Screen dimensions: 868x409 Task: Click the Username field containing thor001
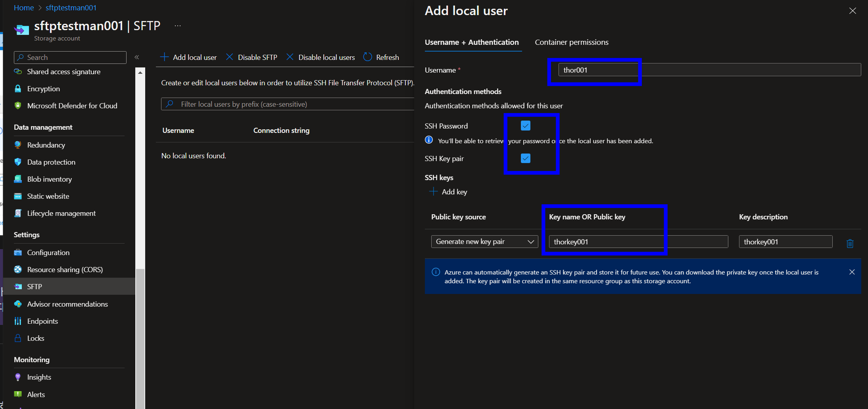pos(710,70)
